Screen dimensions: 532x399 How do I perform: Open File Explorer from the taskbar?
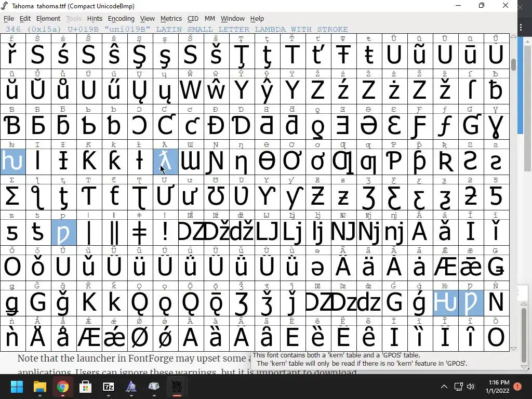39,387
